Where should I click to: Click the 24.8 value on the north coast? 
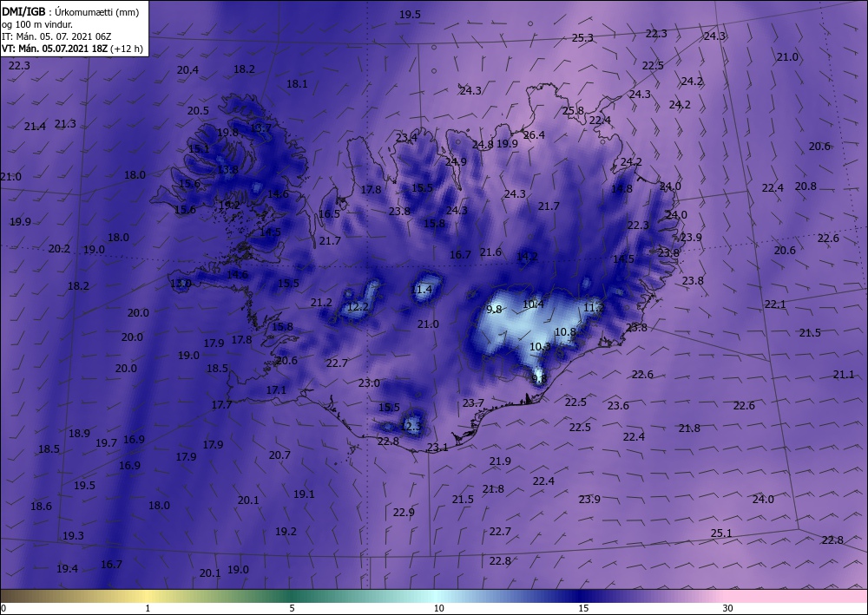coord(483,145)
